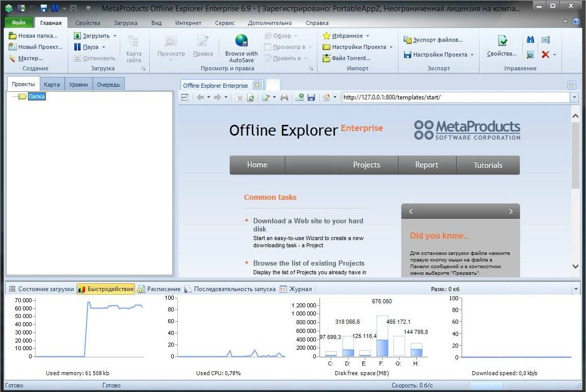The width and height of the screenshot is (586, 392).
Task: Show next Did you know tip
Action: [x=511, y=211]
